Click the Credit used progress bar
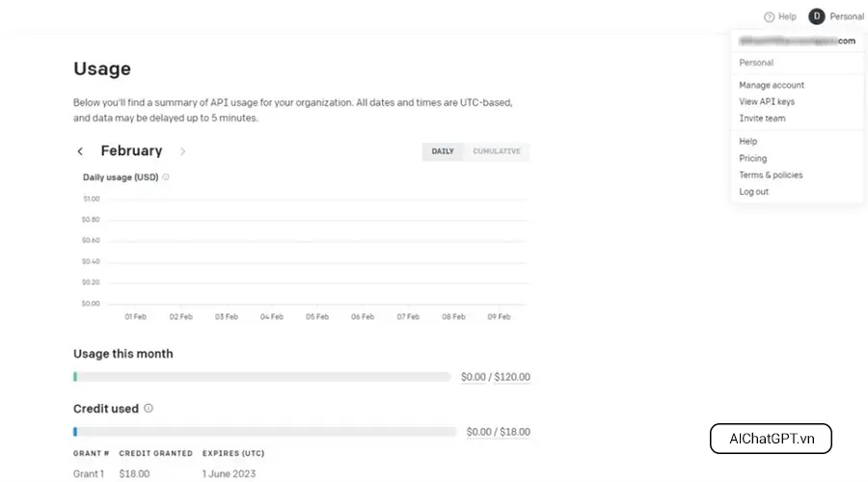868x482 pixels. click(x=264, y=432)
